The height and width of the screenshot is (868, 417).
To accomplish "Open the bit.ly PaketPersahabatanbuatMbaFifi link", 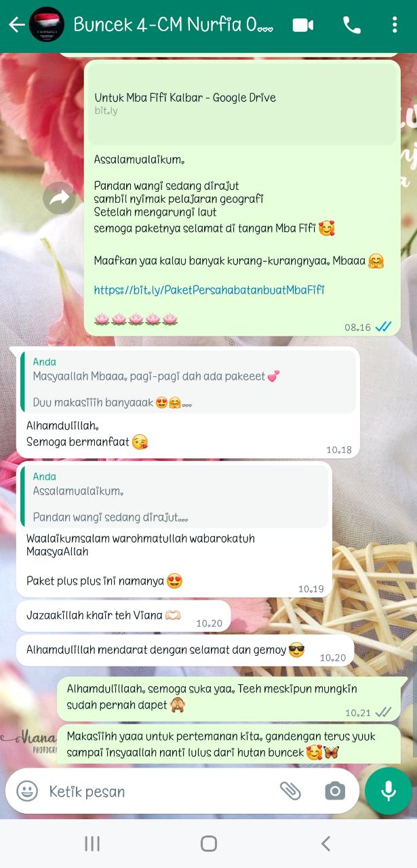I will pos(209,290).
